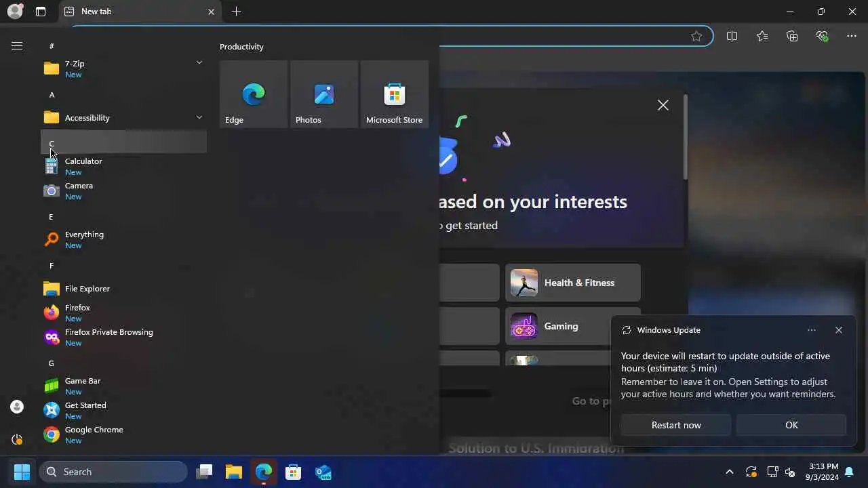Close the New tab tab
The width and height of the screenshot is (868, 488).
[x=211, y=12]
